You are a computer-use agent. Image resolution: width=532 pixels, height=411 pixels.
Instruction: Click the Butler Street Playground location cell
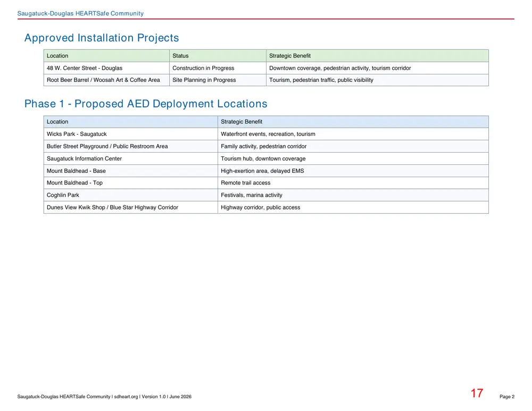click(131, 146)
